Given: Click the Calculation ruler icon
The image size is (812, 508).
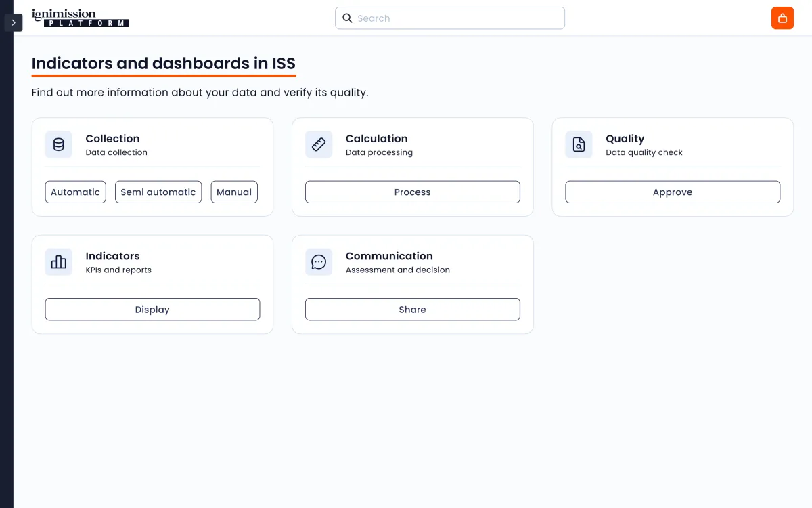Looking at the screenshot, I should click(319, 145).
